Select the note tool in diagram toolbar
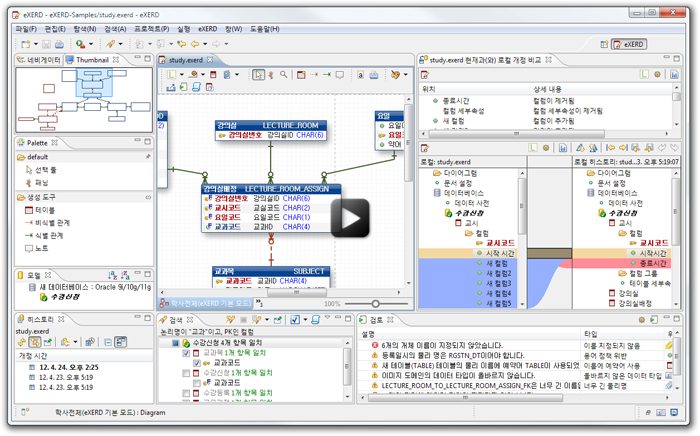The height and width of the screenshot is (436, 700). (340, 75)
